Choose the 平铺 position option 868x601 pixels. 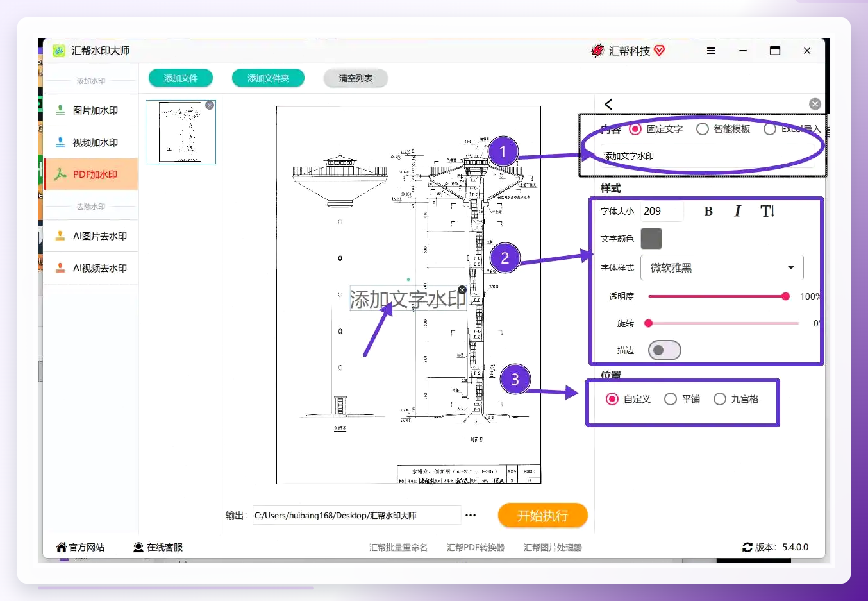(x=671, y=399)
